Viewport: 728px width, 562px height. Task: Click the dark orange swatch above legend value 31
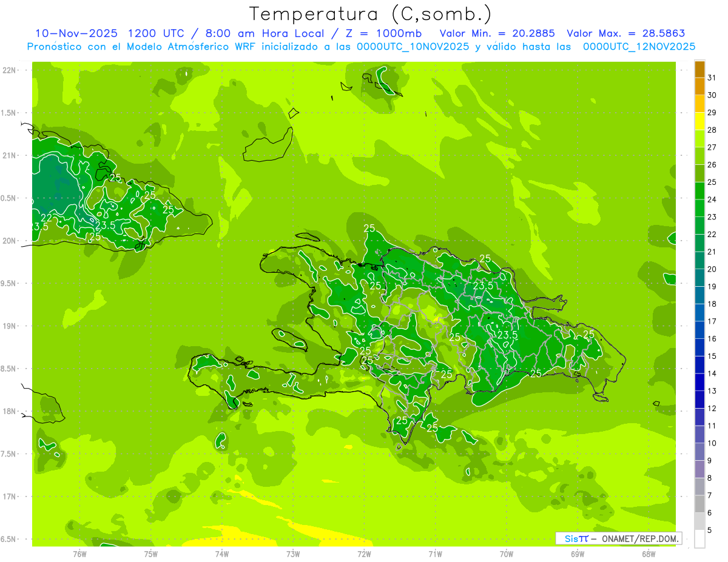pos(699,69)
